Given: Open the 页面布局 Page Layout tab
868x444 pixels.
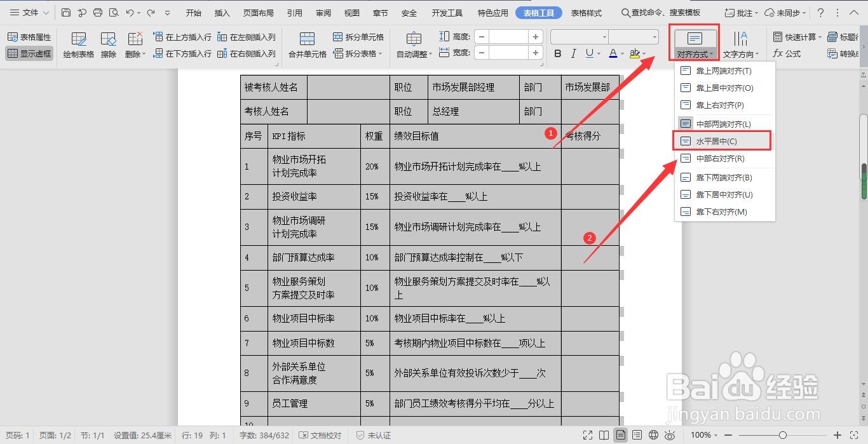Looking at the screenshot, I should click(x=259, y=13).
